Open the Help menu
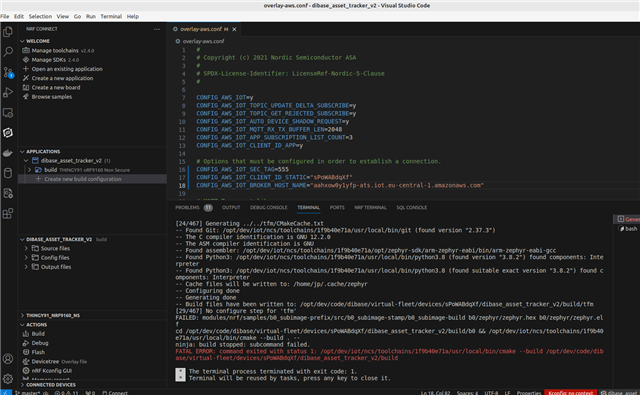 133,16
